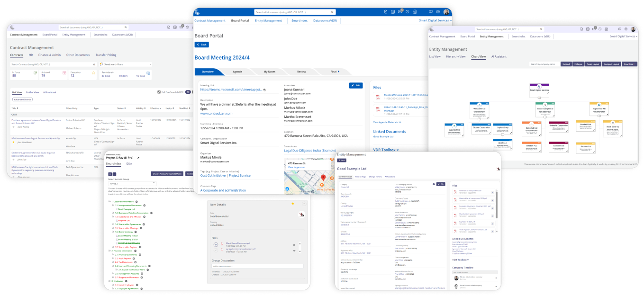
Task: Click the Reminders calendar icon in Contract Management
Action: pyautogui.click(x=148, y=73)
